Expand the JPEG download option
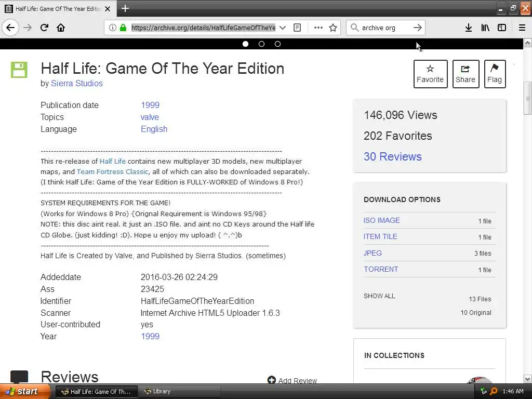Screen dimensions: 532x399 click(x=373, y=253)
